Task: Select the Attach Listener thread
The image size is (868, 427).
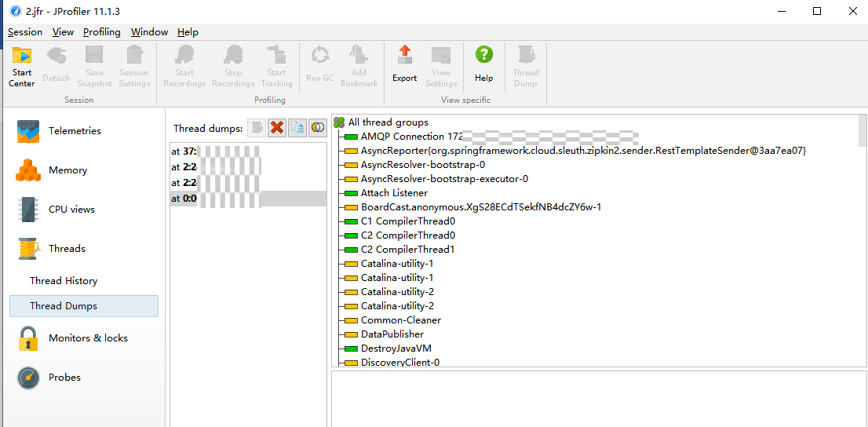Action: click(x=394, y=193)
